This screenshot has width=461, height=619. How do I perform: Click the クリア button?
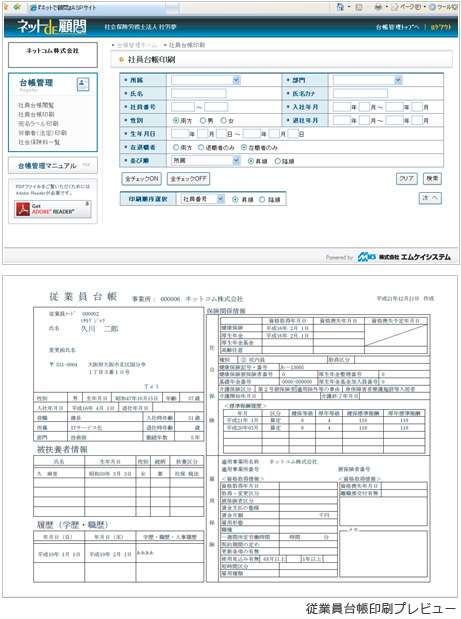point(407,178)
